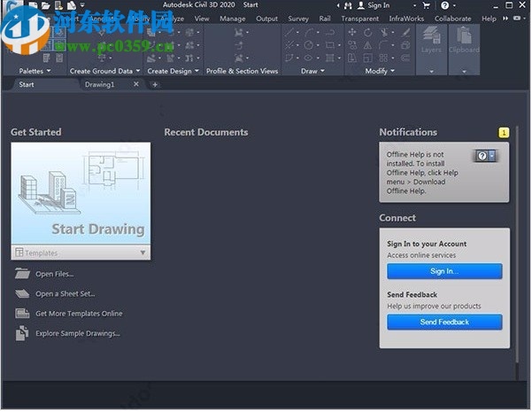Viewport: 532px width, 412px height.
Task: Select the Rectangle tool in Draw panel
Action: click(x=330, y=45)
